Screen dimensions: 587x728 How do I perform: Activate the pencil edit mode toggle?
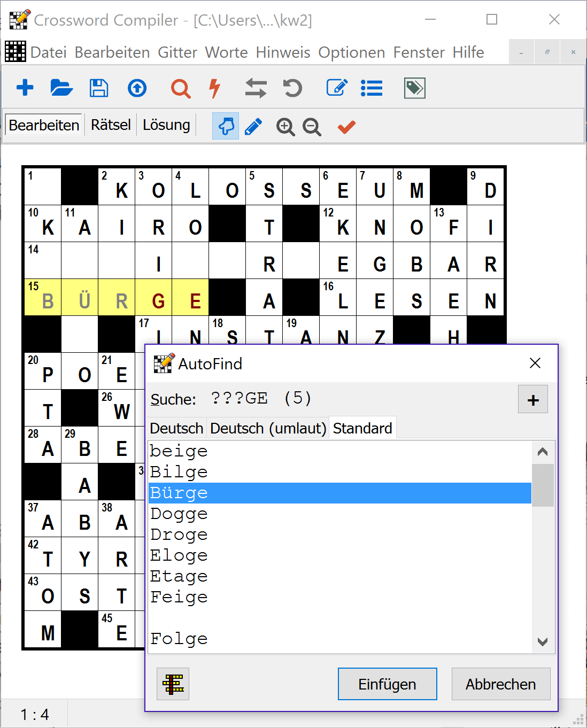(253, 126)
